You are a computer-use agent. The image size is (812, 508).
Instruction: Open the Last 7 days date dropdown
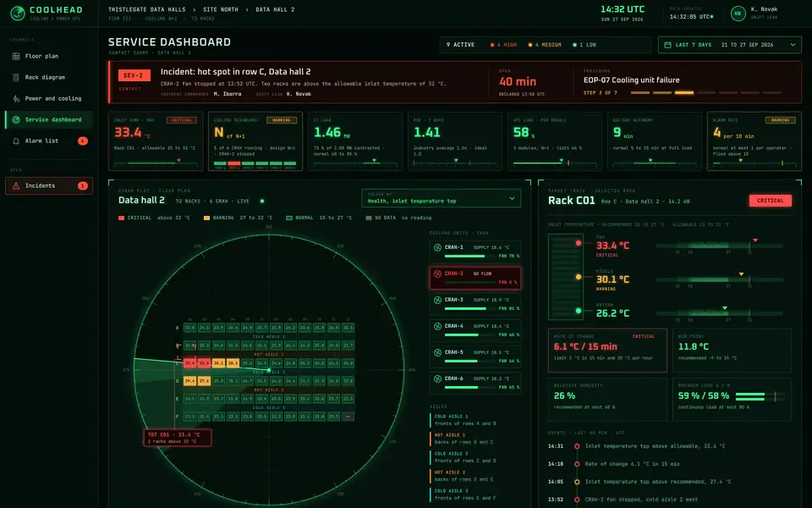click(729, 45)
